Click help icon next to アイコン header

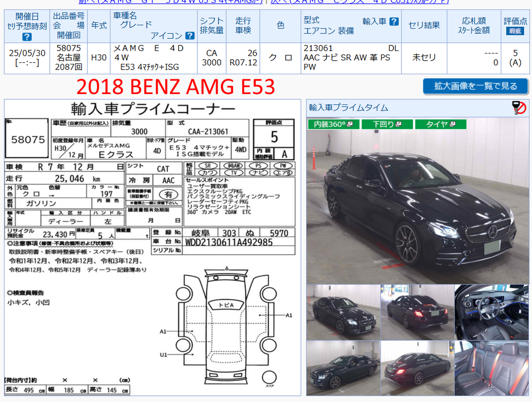click(190, 36)
